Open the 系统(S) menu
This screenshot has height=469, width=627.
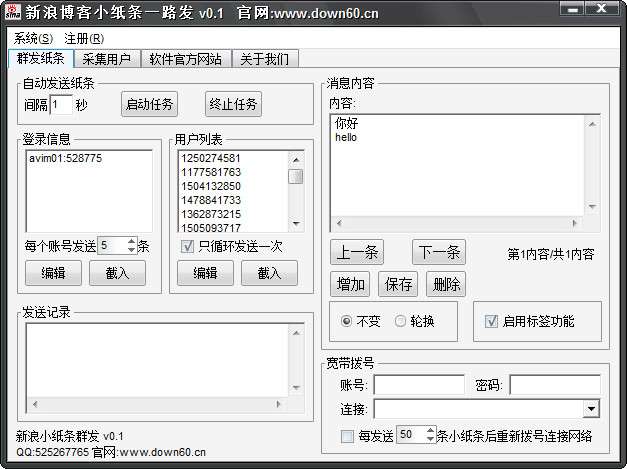tap(33, 39)
